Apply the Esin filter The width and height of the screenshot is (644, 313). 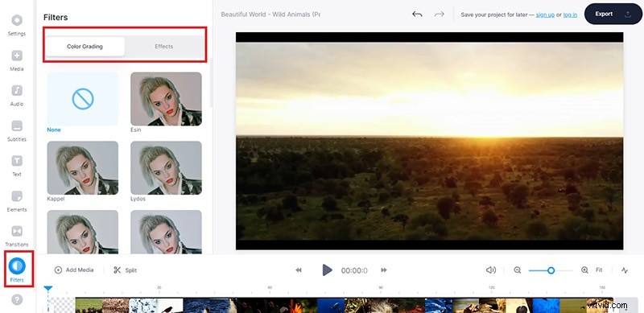(166, 99)
